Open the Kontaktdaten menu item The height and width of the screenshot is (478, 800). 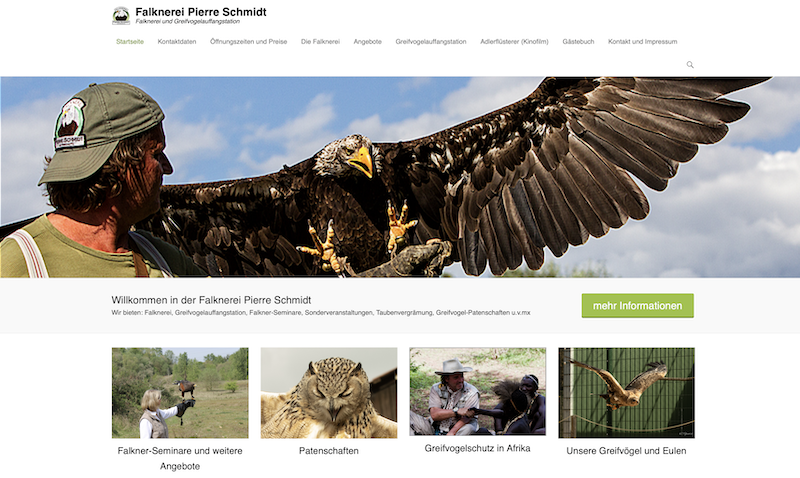coord(177,42)
